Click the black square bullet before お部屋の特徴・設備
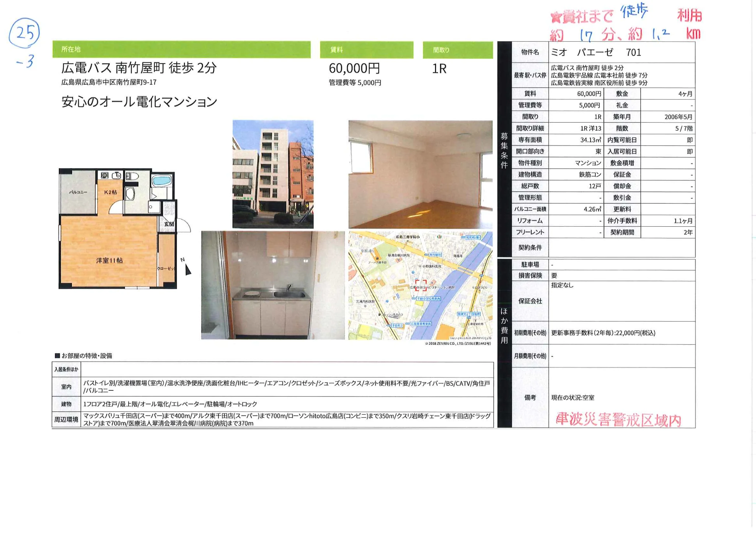This screenshot has width=756, height=535. pos(57,355)
